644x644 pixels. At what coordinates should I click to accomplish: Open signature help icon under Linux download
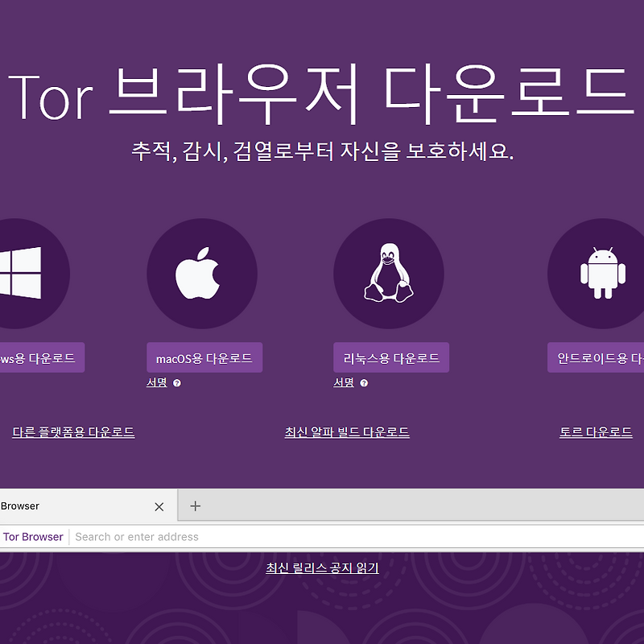(x=364, y=383)
